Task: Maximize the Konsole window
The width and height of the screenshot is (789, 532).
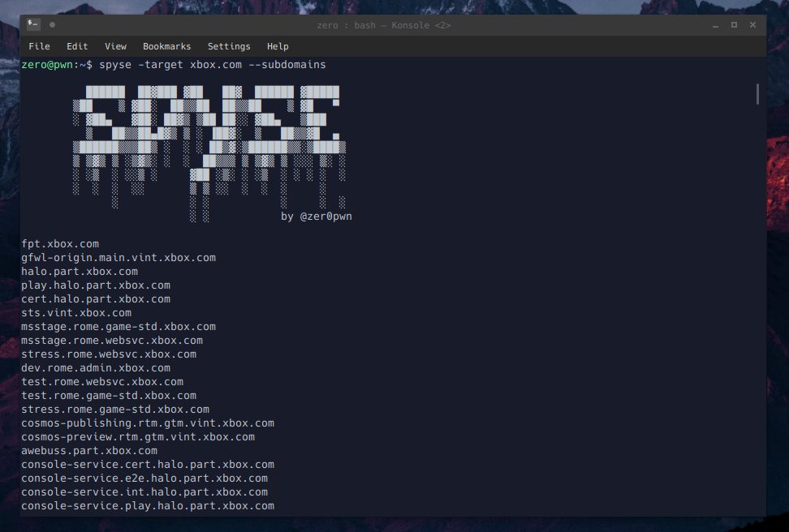Action: coord(734,24)
